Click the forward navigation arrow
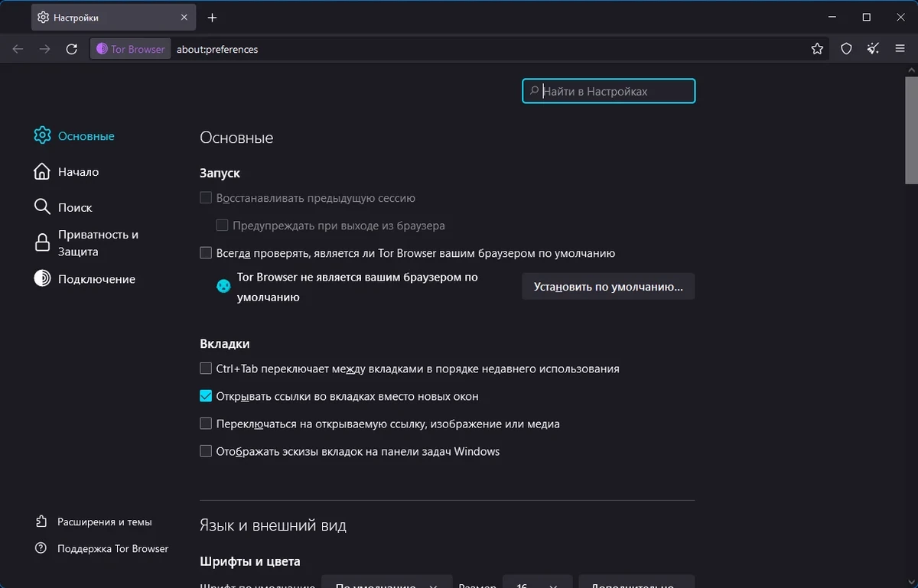Viewport: 918px width, 588px height. pos(45,49)
